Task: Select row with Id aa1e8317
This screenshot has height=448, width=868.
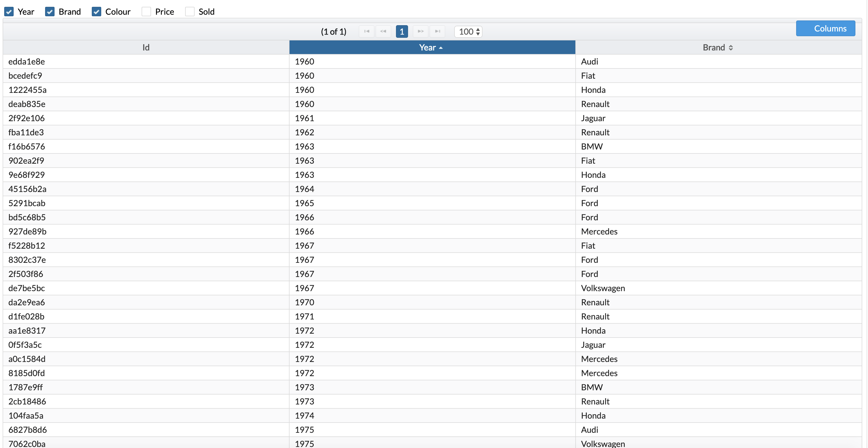Action: (x=432, y=331)
